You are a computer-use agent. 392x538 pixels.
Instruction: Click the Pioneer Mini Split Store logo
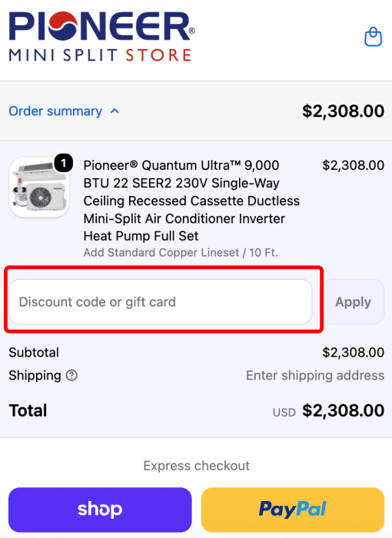(x=101, y=37)
